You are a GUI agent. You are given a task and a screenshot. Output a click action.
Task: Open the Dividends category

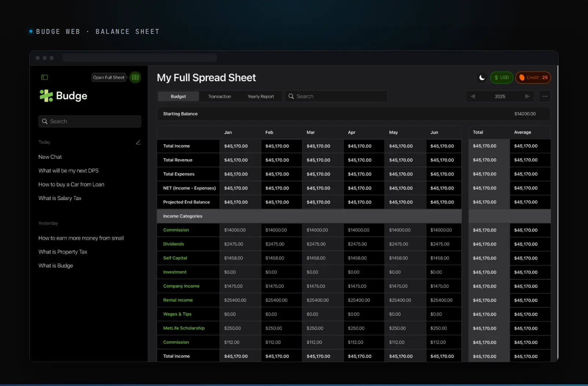(173, 244)
